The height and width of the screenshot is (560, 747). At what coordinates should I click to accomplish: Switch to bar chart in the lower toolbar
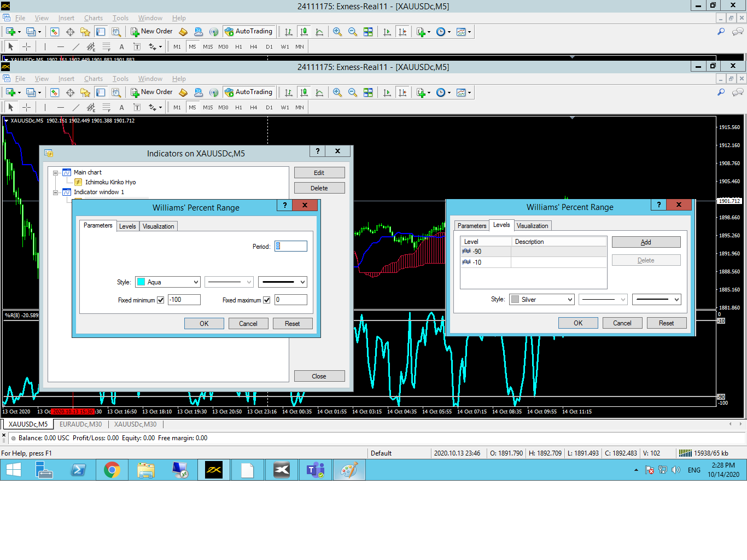coord(289,92)
